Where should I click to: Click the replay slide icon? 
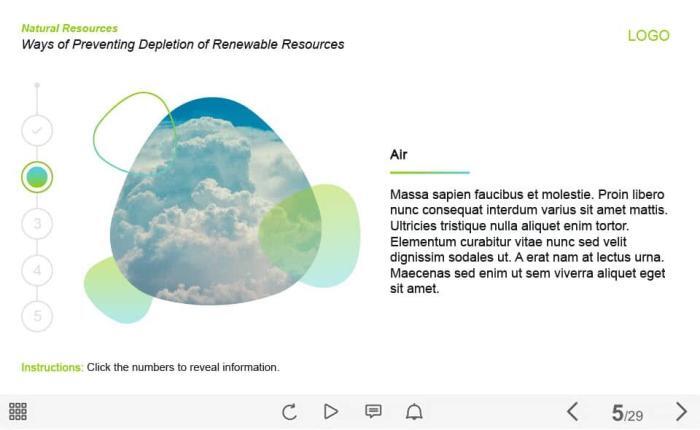(x=289, y=411)
